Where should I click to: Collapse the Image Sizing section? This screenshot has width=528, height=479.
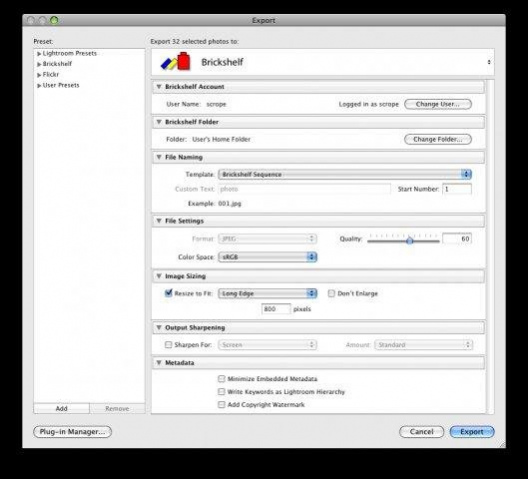159,276
